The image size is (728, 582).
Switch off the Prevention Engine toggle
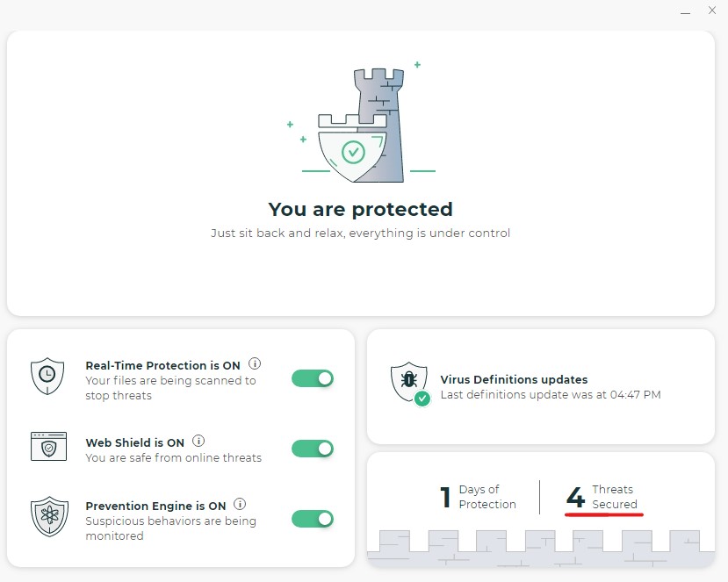313,519
